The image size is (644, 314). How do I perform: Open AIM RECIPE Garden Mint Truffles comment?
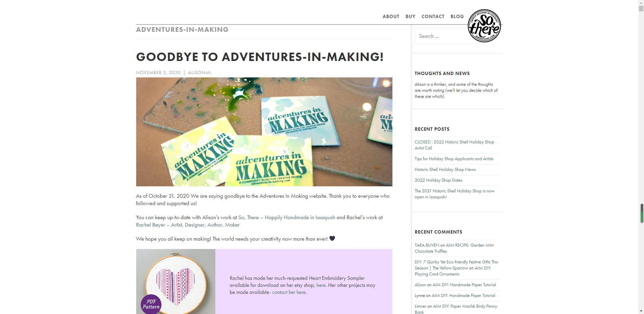pyautogui.click(x=454, y=248)
